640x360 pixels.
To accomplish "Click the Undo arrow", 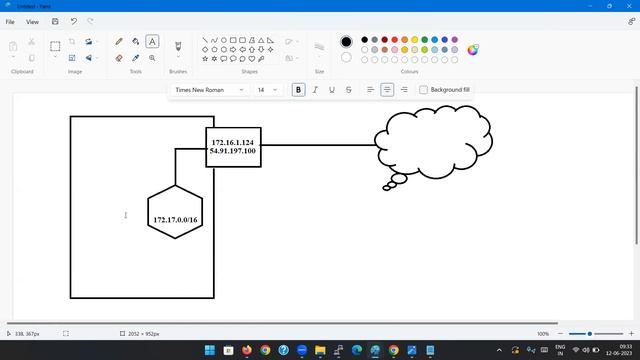I will point(73,22).
